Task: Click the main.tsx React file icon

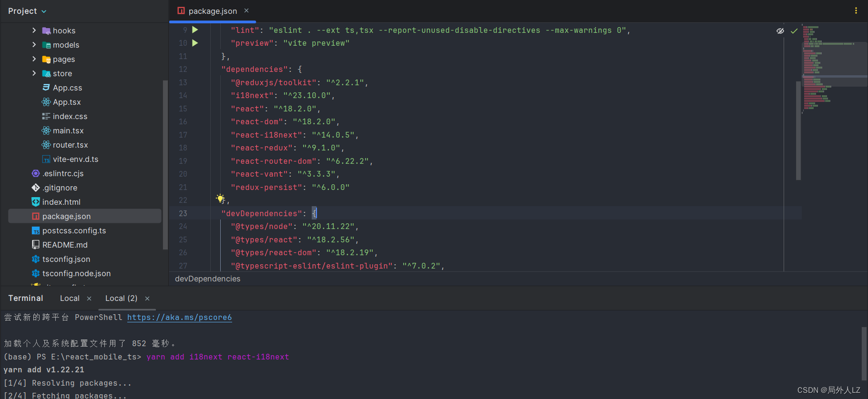Action: pyautogui.click(x=46, y=130)
